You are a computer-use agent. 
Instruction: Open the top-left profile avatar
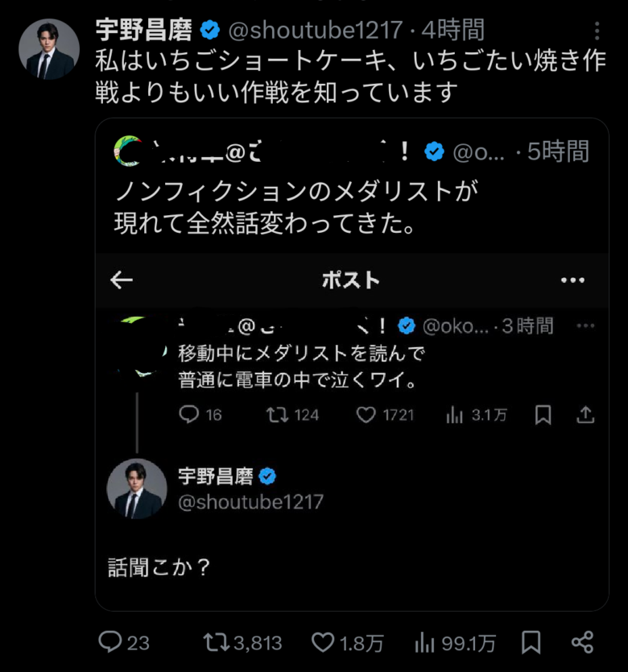tap(49, 50)
